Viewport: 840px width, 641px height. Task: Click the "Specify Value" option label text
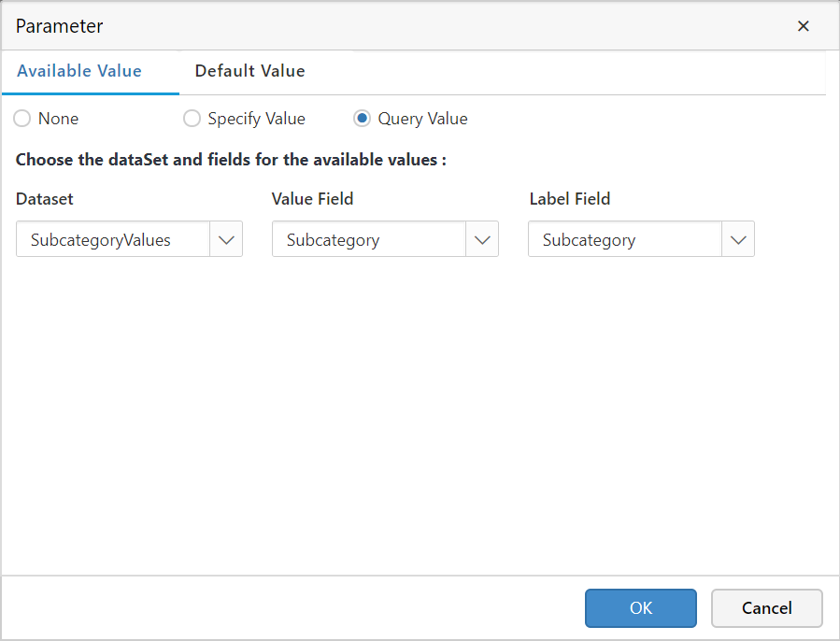tap(256, 119)
